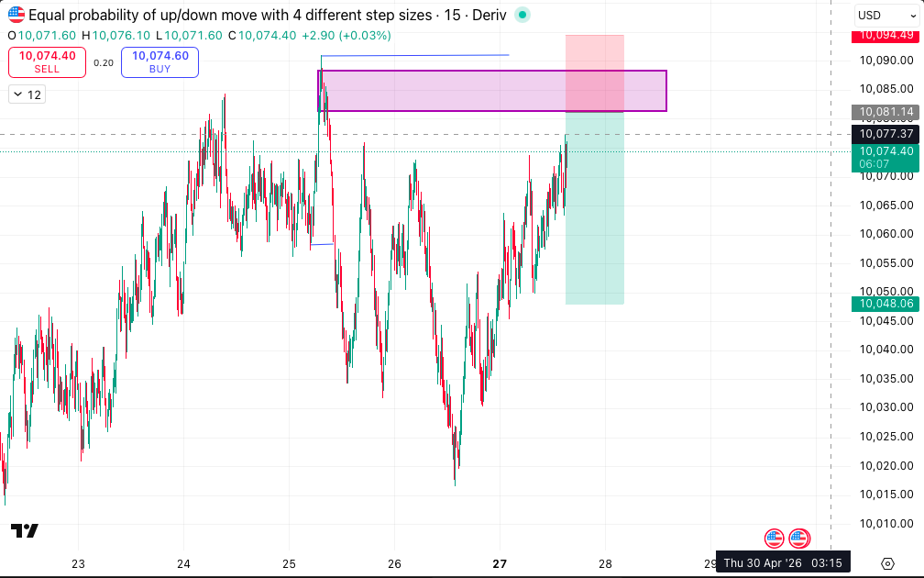Click the green market status dot
The height and width of the screenshot is (578, 924).
pyautogui.click(x=522, y=16)
